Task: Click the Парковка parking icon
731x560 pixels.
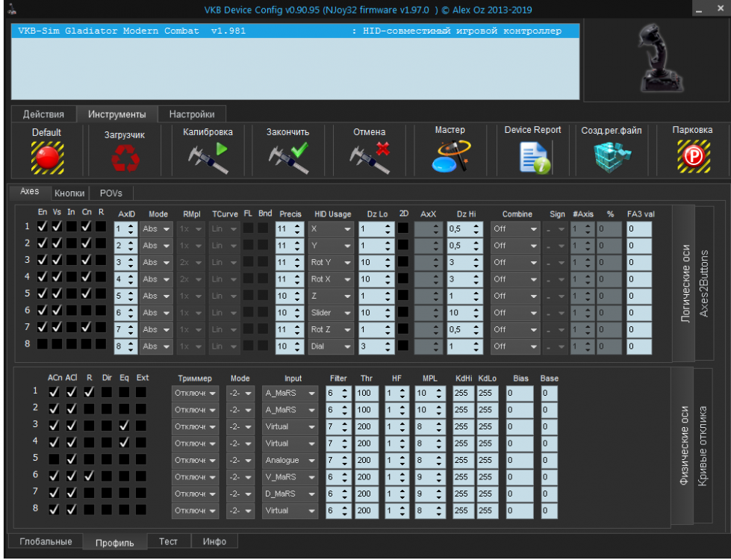Action: [692, 157]
